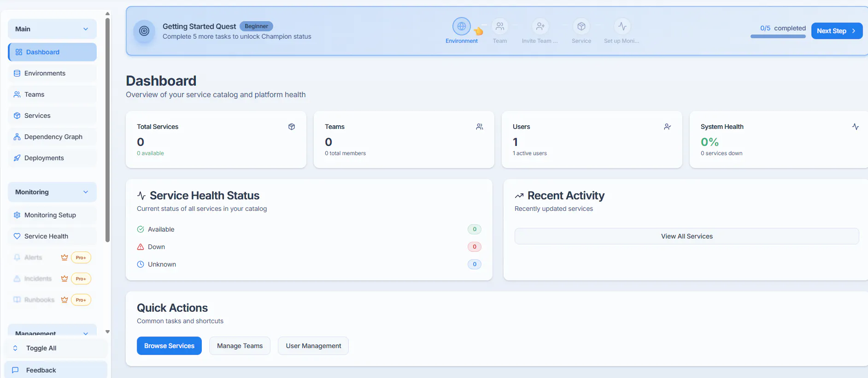This screenshot has height=378, width=868.
Task: Click the clock icon beside Unknown
Action: pos(141,264)
